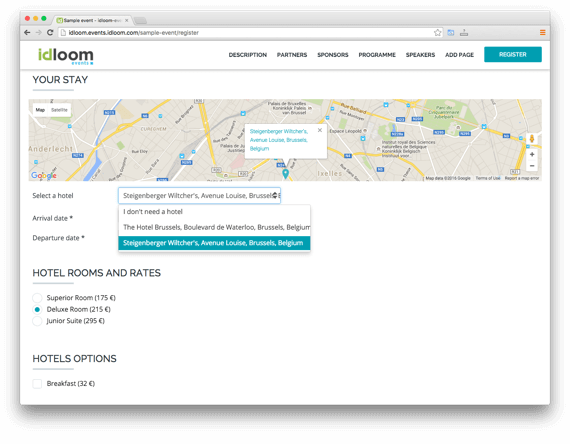This screenshot has height=444, width=570.
Task: Switch map to Satellite view
Action: pyautogui.click(x=59, y=110)
